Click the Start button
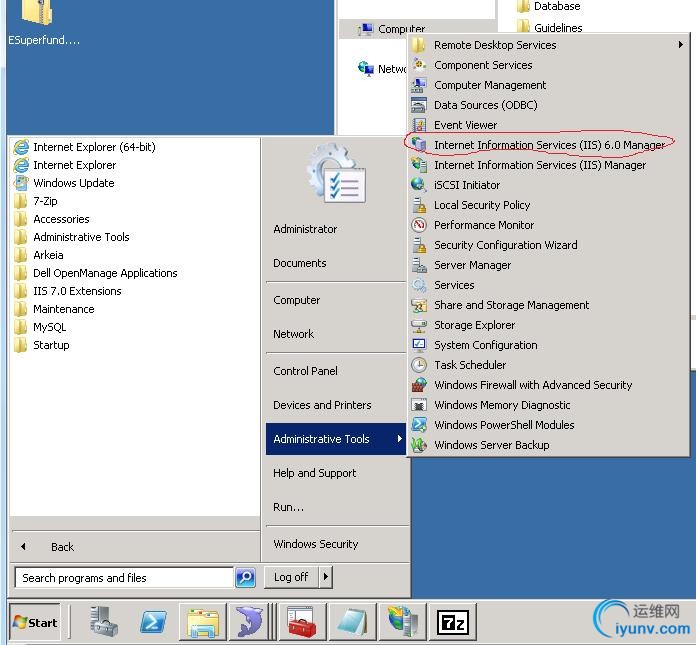Viewport: 696px width, 645px height. point(35,622)
